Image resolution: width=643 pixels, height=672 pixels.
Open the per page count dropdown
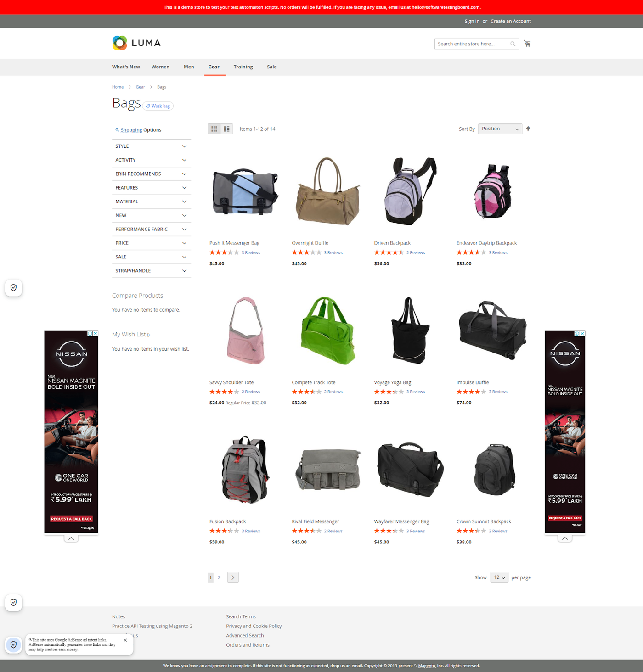point(499,577)
